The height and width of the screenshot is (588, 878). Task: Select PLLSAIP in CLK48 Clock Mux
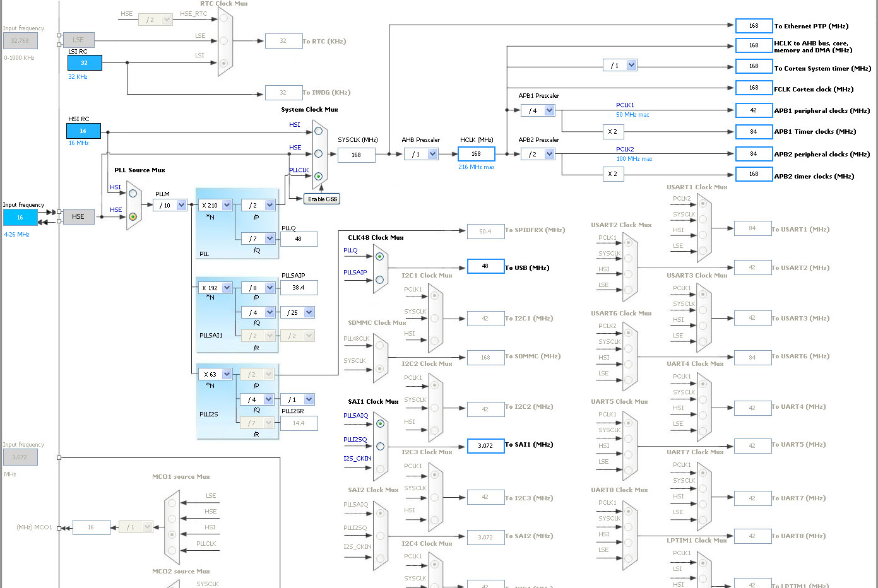379,279
